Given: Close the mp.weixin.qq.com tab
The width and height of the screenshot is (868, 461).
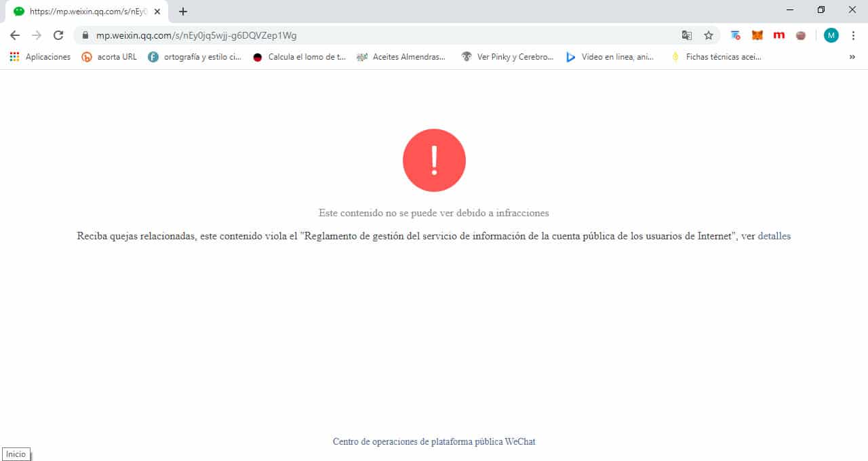Looking at the screenshot, I should tap(157, 12).
